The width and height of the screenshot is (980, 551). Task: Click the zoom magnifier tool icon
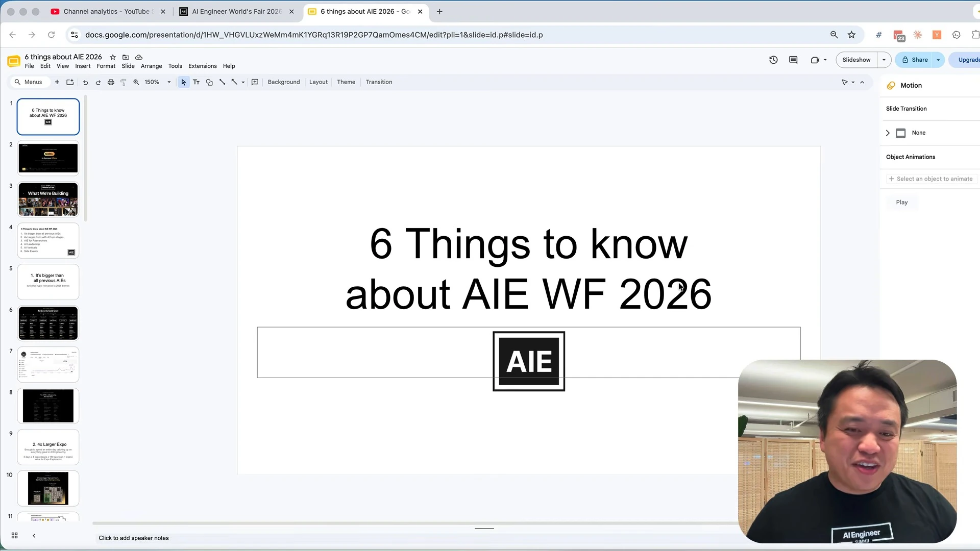click(136, 82)
